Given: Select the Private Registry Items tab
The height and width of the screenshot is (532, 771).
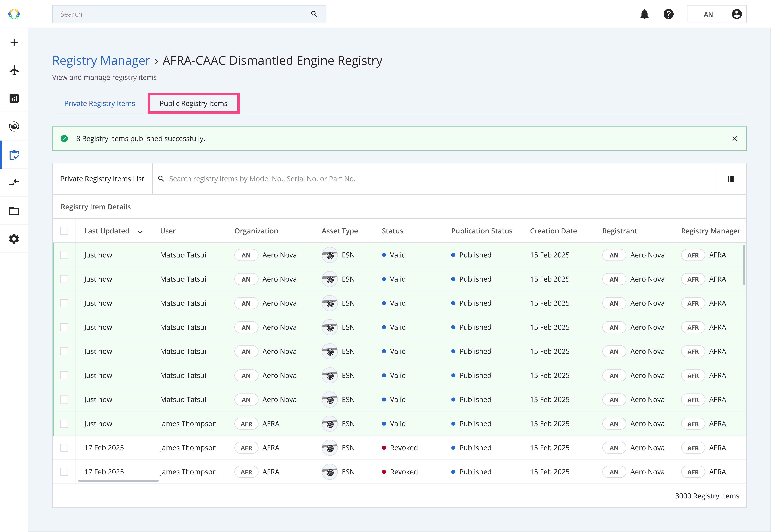Looking at the screenshot, I should 99,103.
